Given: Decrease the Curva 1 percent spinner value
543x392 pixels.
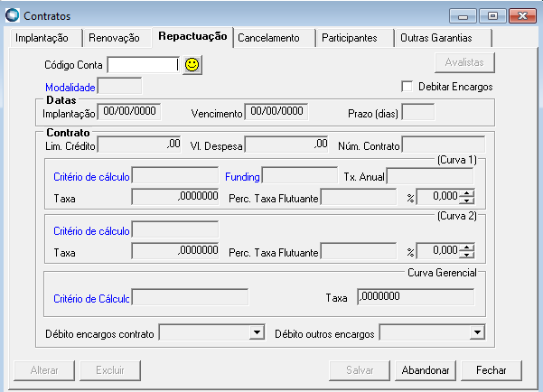Looking at the screenshot, I should click(467, 201).
